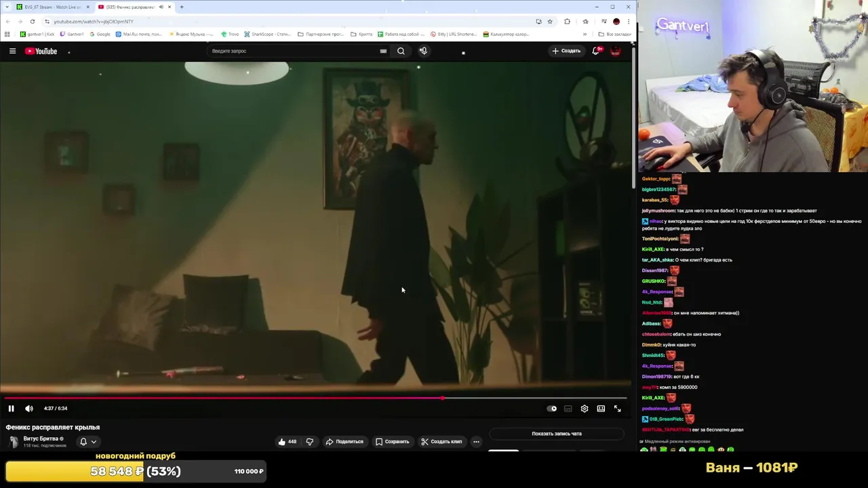Show hidden bookmarks with the chevron
This screenshot has height=488, width=868.
click(x=585, y=34)
